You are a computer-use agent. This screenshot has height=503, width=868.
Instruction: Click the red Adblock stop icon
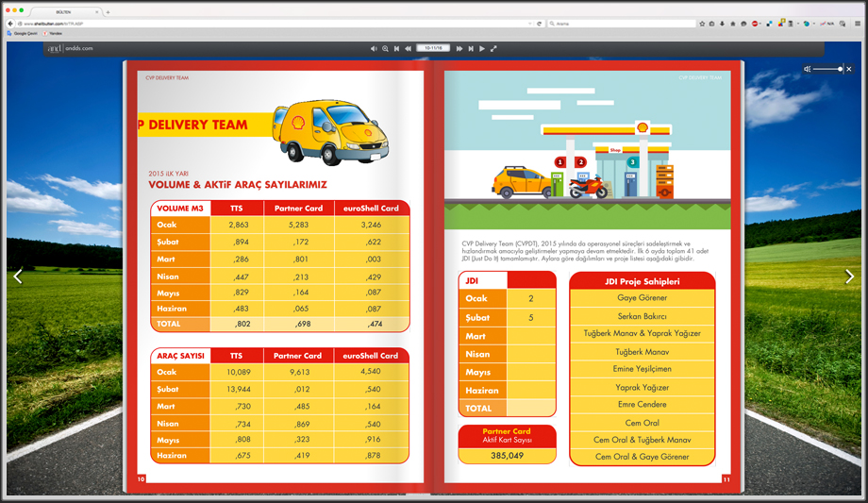pos(755,24)
